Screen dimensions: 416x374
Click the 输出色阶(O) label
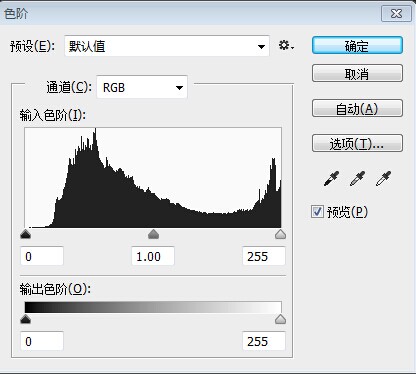point(55,289)
